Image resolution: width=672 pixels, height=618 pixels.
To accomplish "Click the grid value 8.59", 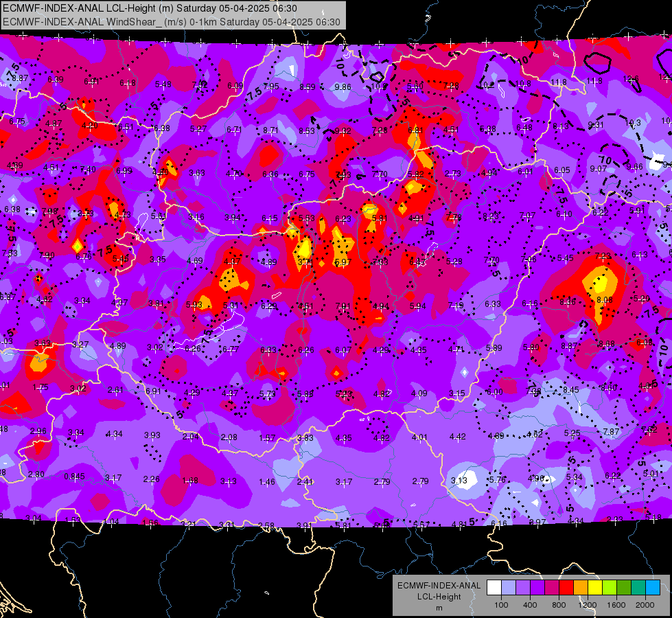I will (308, 87).
